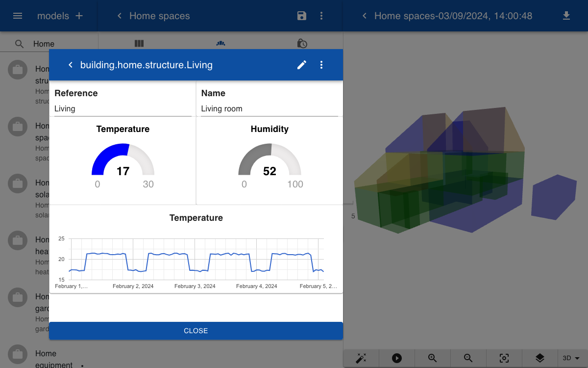Screen dimensions: 588x368
Task: Click the Name field Living room
Action: tap(269, 109)
